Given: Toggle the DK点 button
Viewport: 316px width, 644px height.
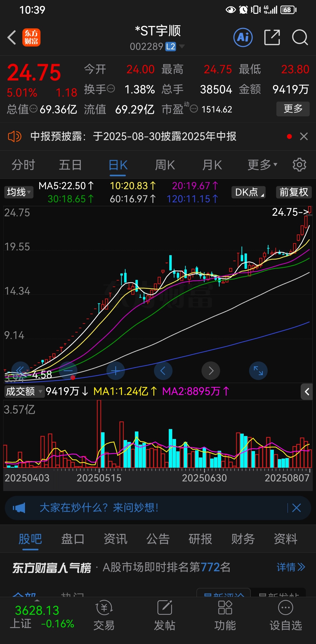Looking at the screenshot, I should click(x=249, y=192).
